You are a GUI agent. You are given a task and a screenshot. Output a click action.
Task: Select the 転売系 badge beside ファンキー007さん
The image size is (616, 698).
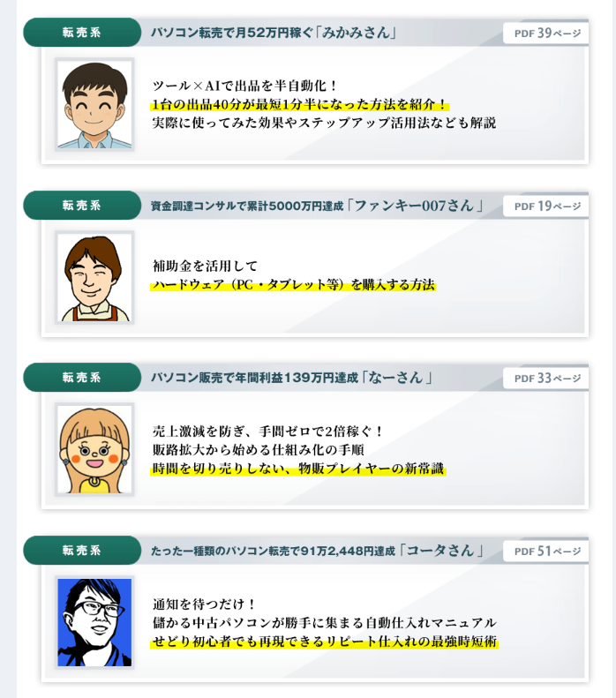pyautogui.click(x=82, y=206)
